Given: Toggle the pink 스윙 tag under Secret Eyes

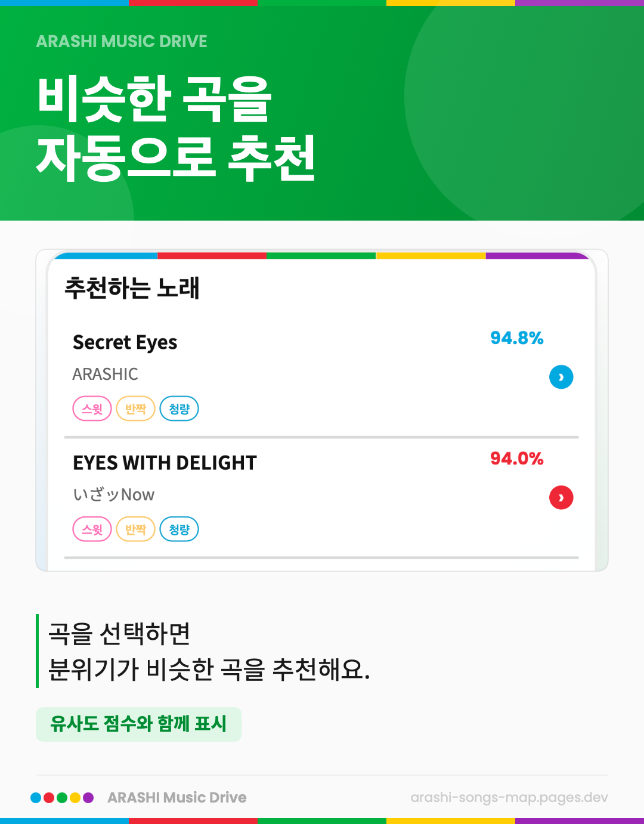Looking at the screenshot, I should tap(92, 409).
